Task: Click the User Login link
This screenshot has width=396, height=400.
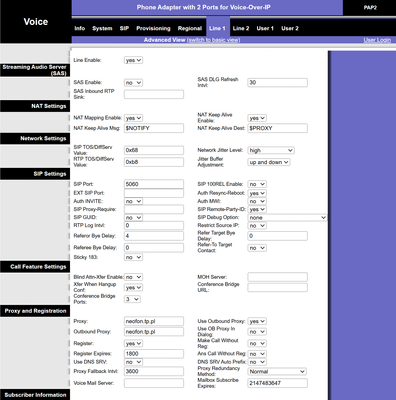Action: [377, 40]
